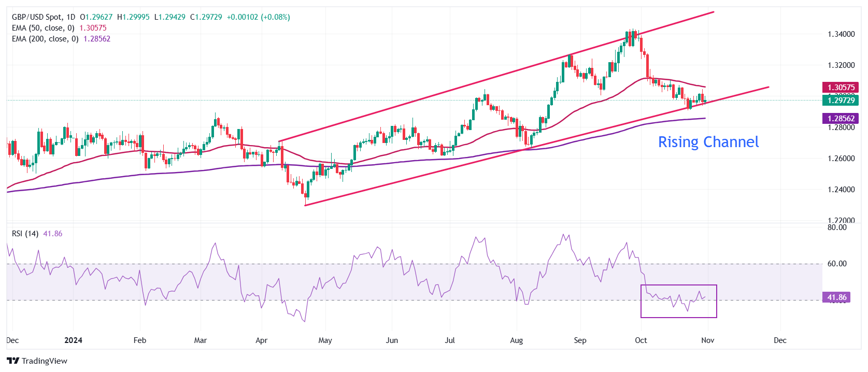Click the TradingView logo icon
The height and width of the screenshot is (372, 868).
(x=13, y=361)
